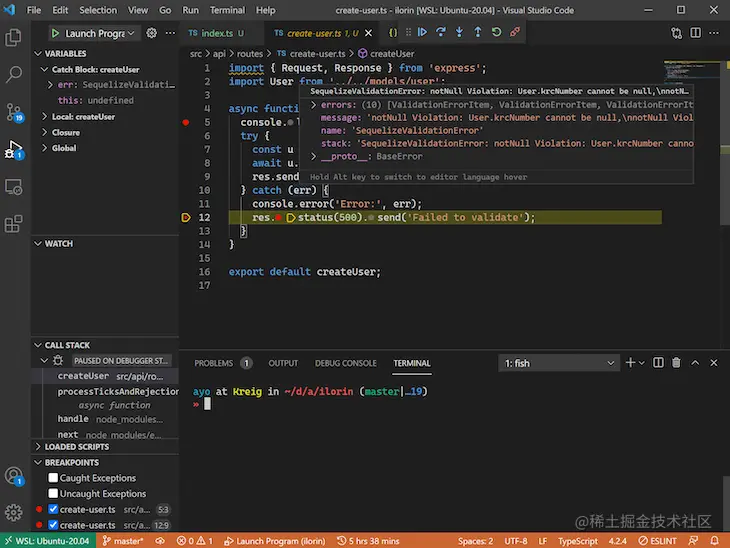This screenshot has width=730, height=548.
Task: Step out in debug toolbar
Action: (478, 32)
